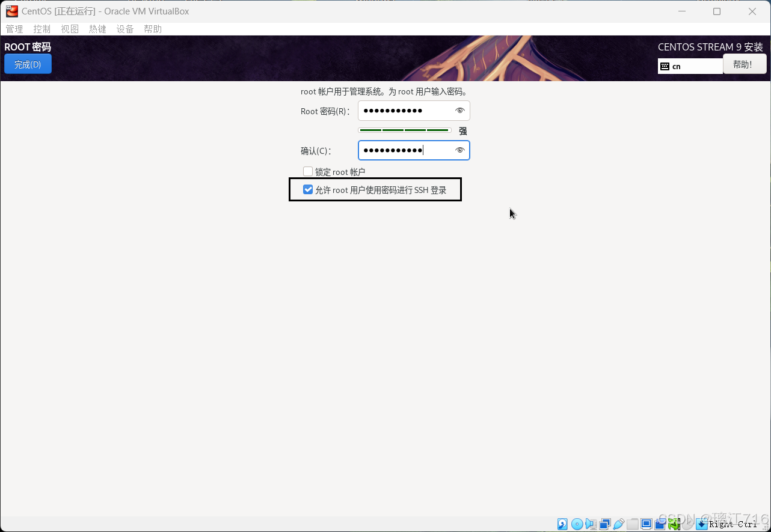Click the optical drive icon in status bar
Image resolution: width=771 pixels, height=532 pixels.
[x=577, y=524]
